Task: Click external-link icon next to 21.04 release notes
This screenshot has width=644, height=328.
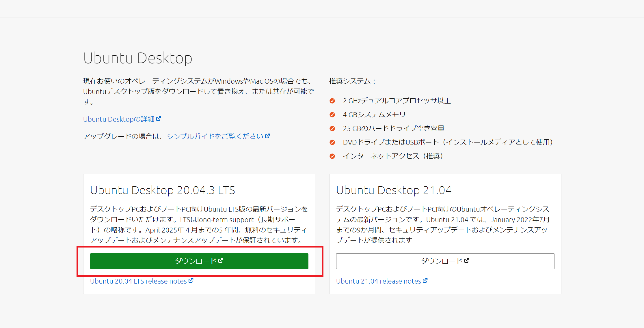Action: pyautogui.click(x=425, y=280)
